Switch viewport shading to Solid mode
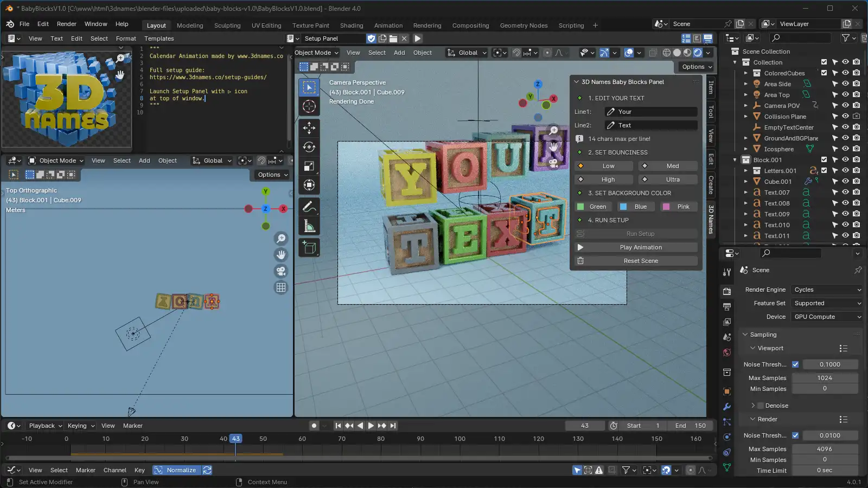The width and height of the screenshot is (868, 488). 677,53
